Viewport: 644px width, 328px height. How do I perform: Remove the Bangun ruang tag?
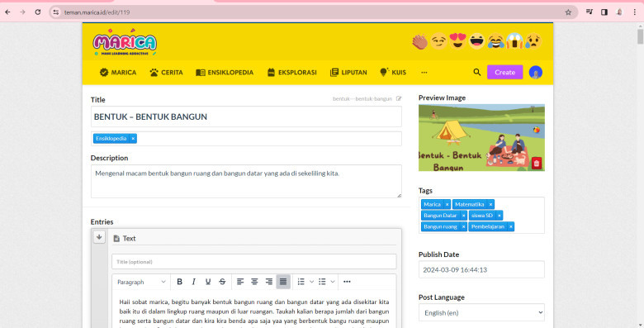click(x=463, y=226)
